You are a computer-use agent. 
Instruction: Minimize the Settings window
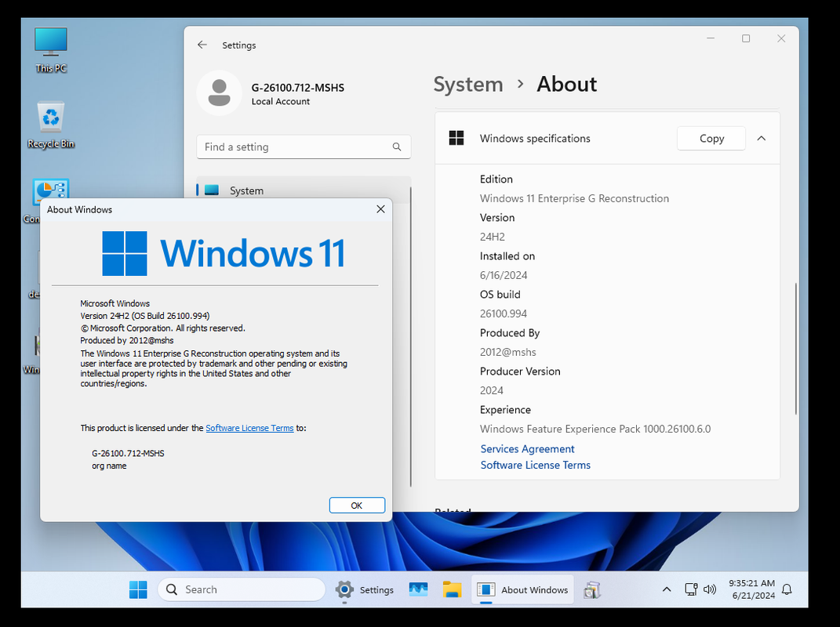tap(711, 38)
